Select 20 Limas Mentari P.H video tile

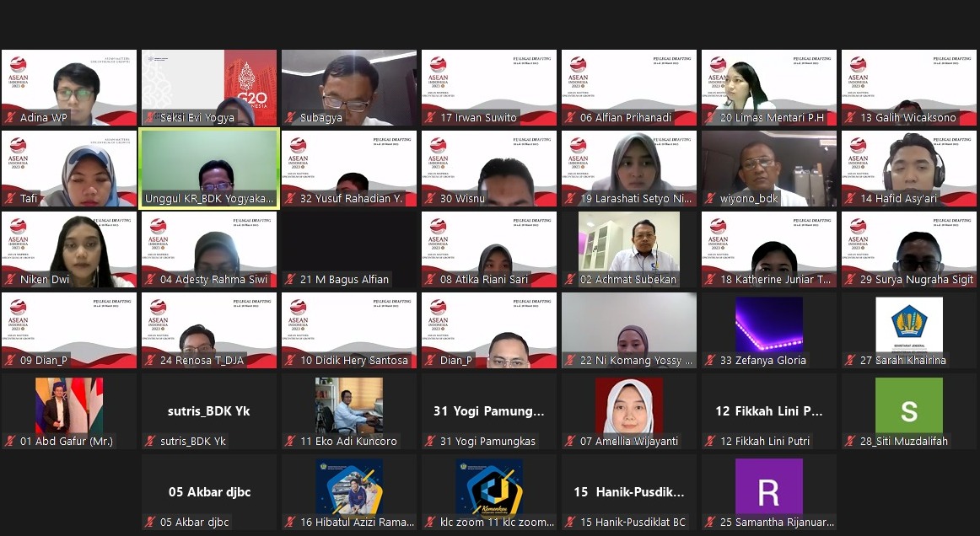769,88
